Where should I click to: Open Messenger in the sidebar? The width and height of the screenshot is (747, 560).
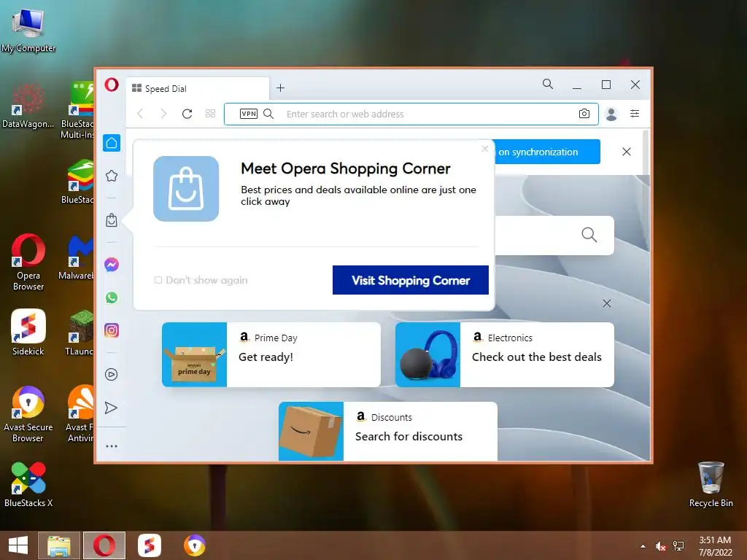(x=112, y=264)
